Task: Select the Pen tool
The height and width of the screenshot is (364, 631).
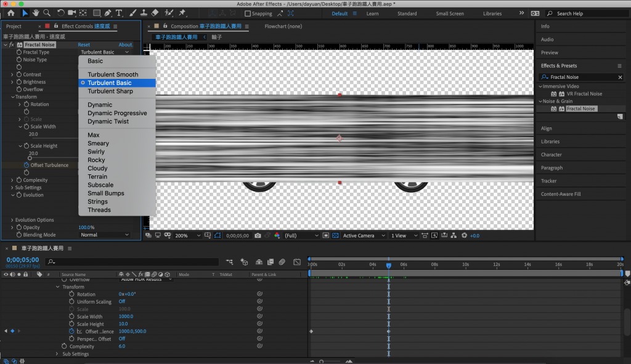Action: point(108,13)
